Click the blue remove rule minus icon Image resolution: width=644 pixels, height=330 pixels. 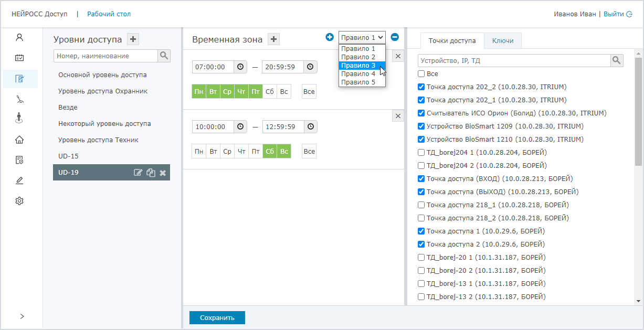(395, 37)
